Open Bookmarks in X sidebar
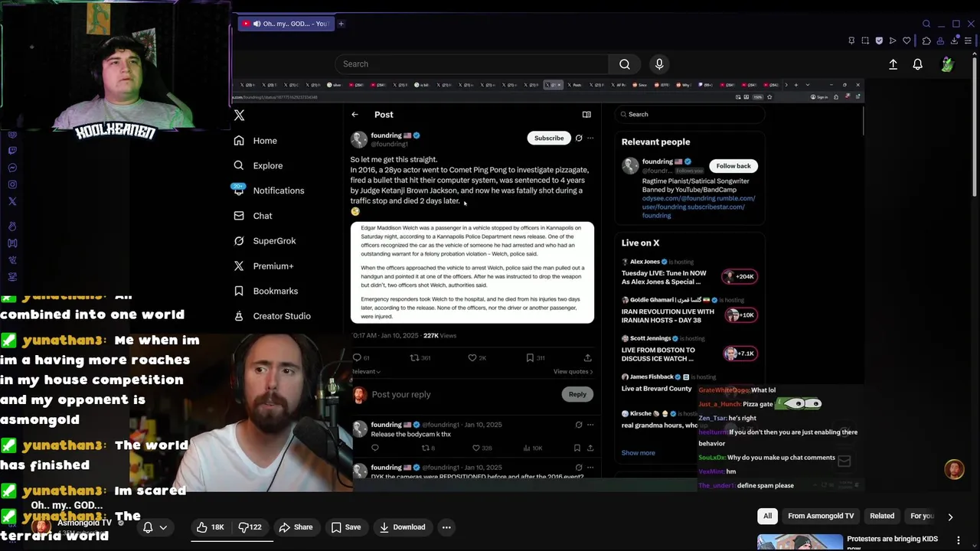The width and height of the screenshot is (980, 551). click(x=266, y=292)
